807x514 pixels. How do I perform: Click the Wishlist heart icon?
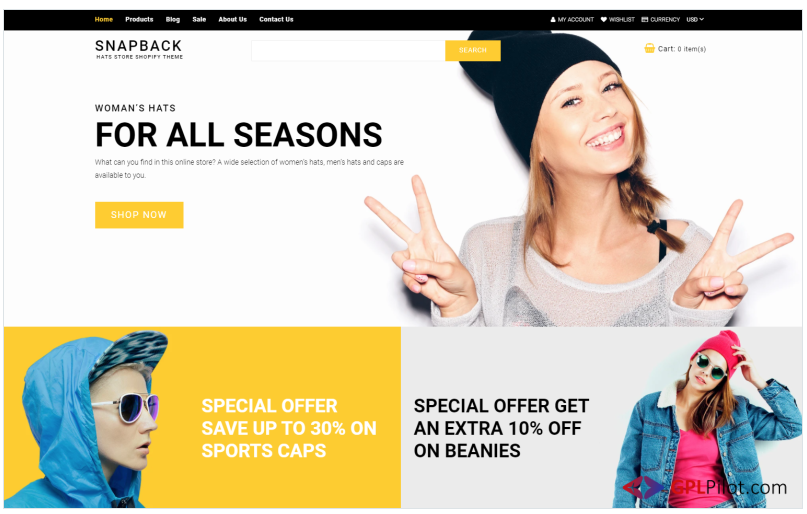tap(604, 20)
